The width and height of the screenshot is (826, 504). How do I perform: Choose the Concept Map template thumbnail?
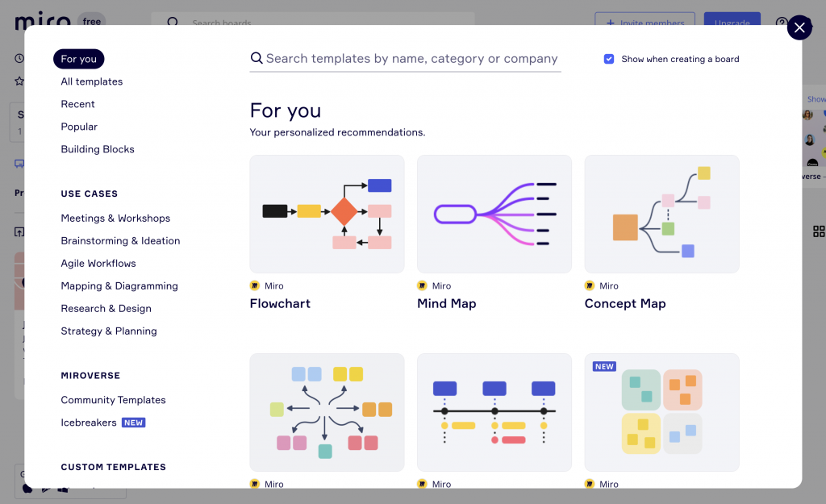[x=661, y=214]
